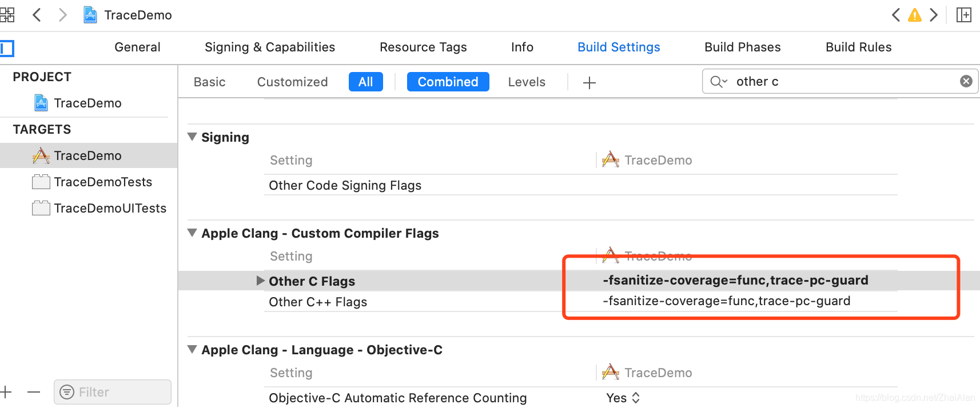980x408 pixels.
Task: Click the targets Filter field
Action: click(113, 392)
